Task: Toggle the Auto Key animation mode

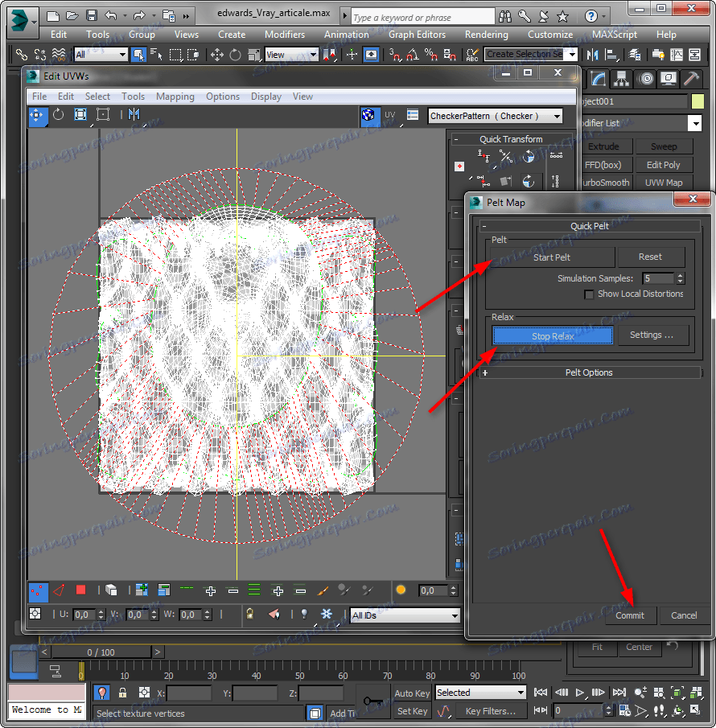Action: 412,693
